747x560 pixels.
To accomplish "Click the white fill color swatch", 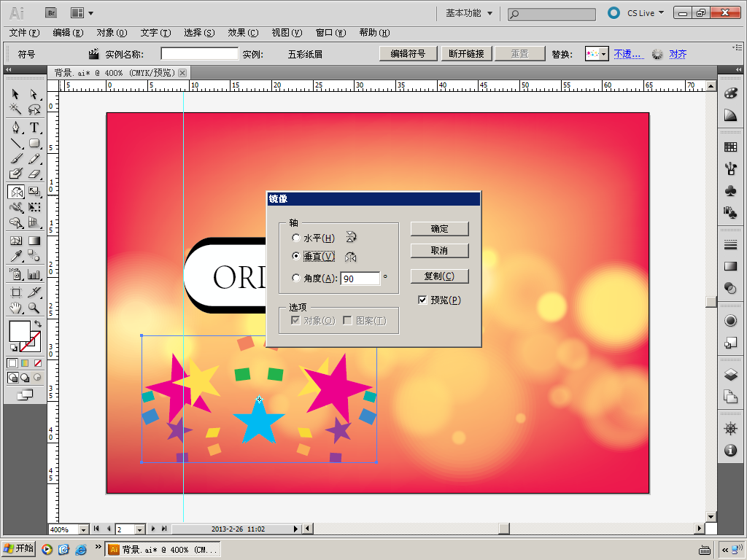I will pyautogui.click(x=20, y=331).
